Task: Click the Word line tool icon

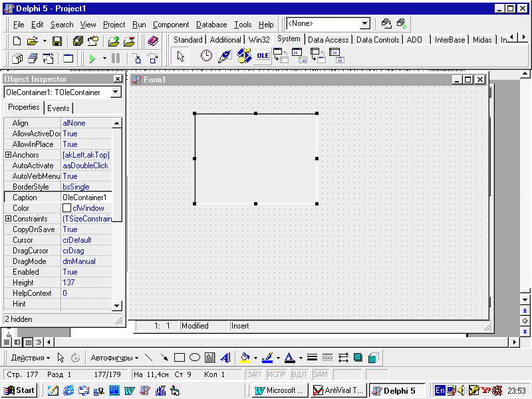Action: pyautogui.click(x=148, y=358)
